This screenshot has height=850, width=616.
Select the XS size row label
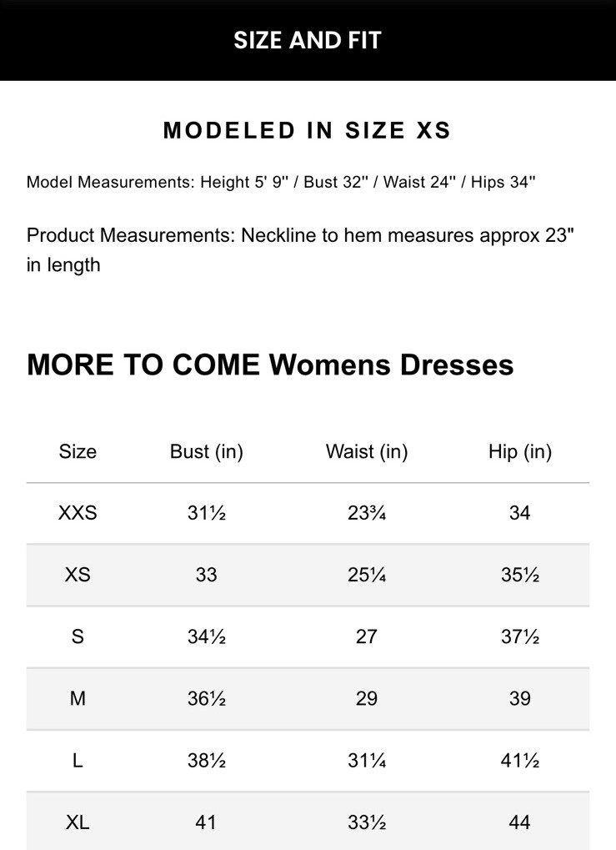tap(78, 574)
